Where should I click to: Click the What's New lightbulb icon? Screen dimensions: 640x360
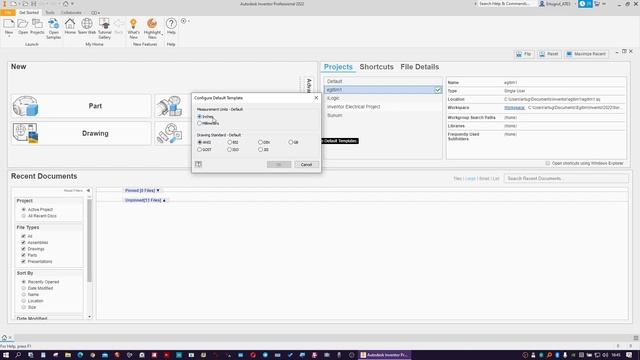tap(133, 24)
